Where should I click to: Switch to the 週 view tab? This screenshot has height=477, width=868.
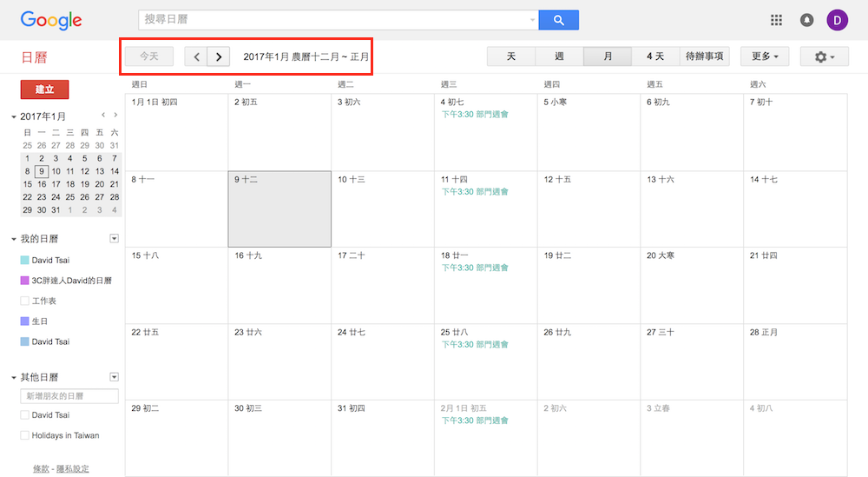pos(559,57)
